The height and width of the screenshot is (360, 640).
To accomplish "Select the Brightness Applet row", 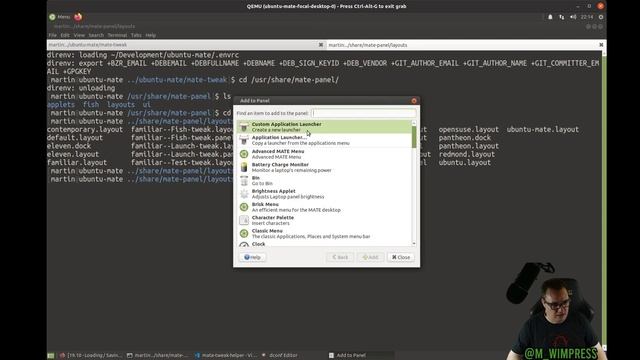I will tap(324, 194).
